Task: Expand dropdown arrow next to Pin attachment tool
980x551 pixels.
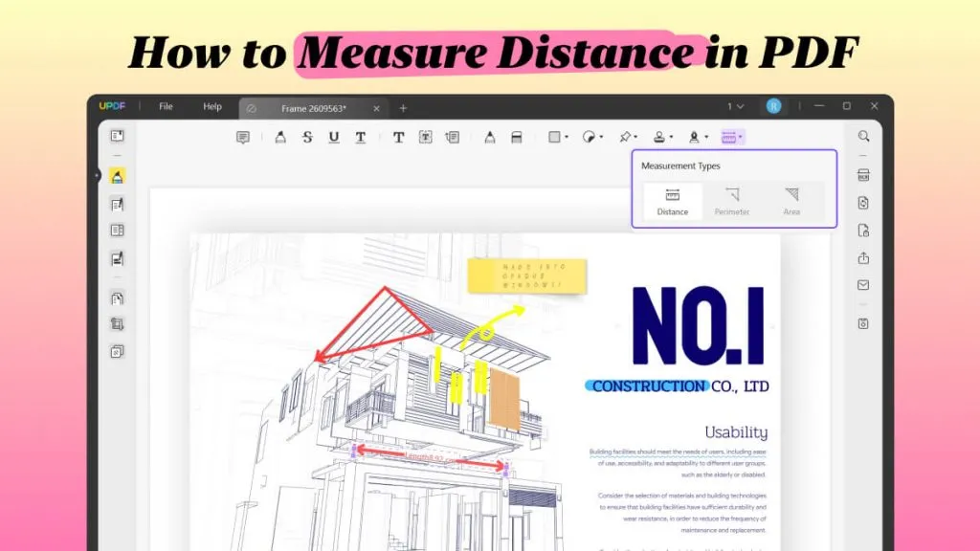Action: [635, 138]
